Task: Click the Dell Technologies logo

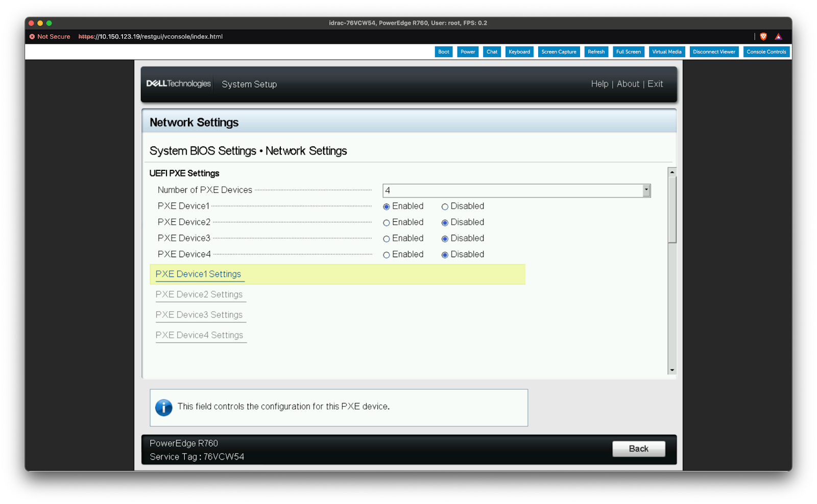Action: [178, 84]
